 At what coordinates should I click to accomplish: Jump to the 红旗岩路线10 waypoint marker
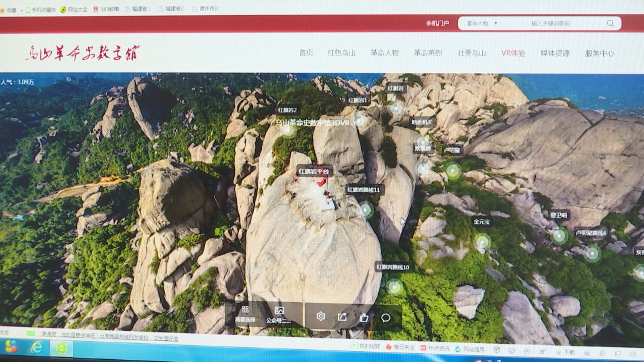394,287
